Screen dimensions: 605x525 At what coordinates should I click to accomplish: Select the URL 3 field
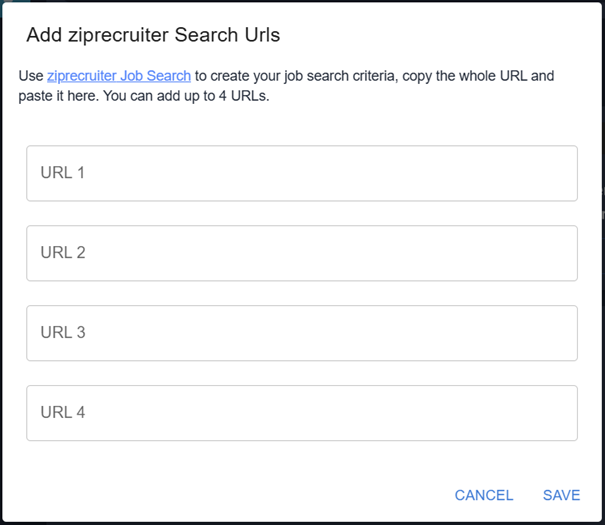[x=301, y=333]
